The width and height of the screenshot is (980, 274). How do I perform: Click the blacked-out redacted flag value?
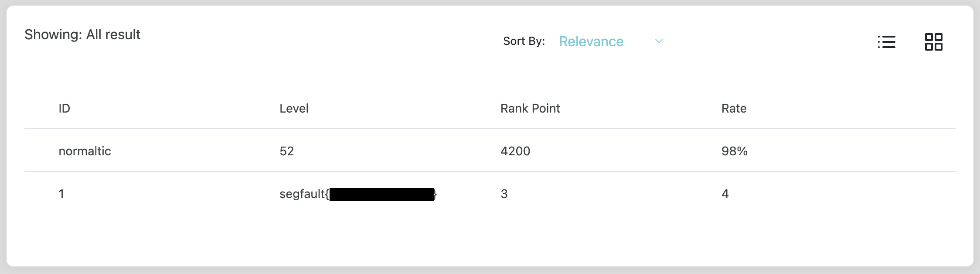click(381, 195)
